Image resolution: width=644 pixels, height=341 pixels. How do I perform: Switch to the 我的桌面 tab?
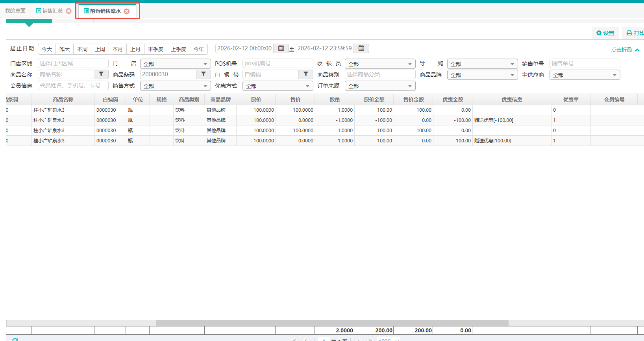coord(15,11)
